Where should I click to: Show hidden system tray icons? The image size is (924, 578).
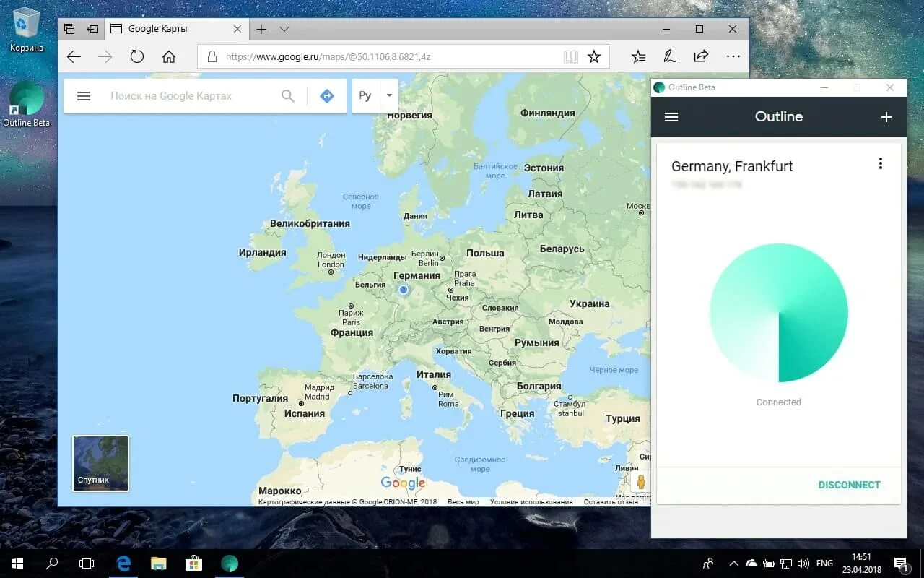733,564
